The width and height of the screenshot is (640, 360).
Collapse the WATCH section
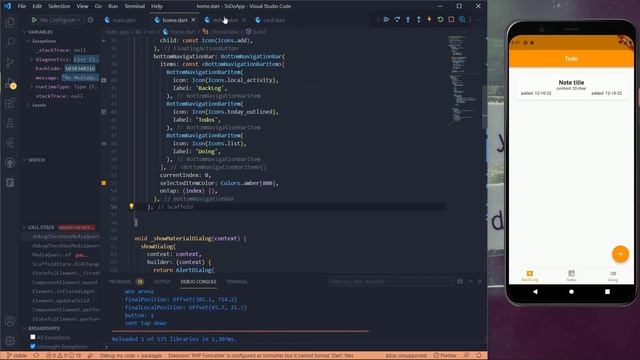pos(33,160)
